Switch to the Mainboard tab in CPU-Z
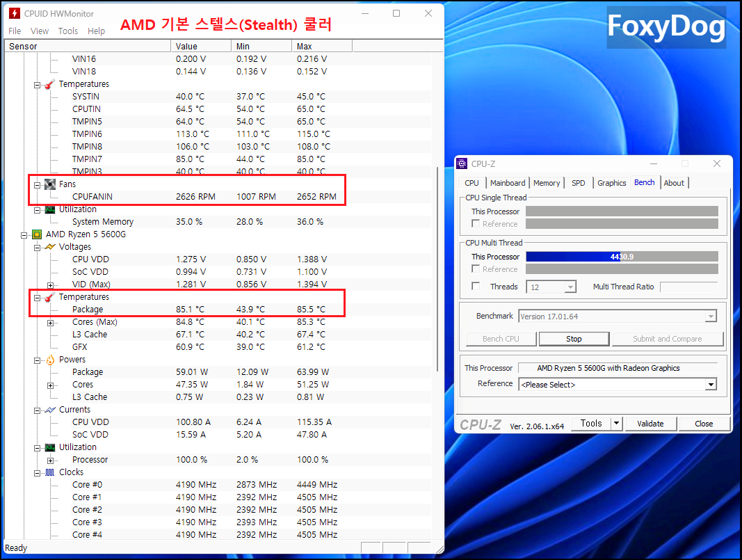742x560 pixels. pos(507,183)
